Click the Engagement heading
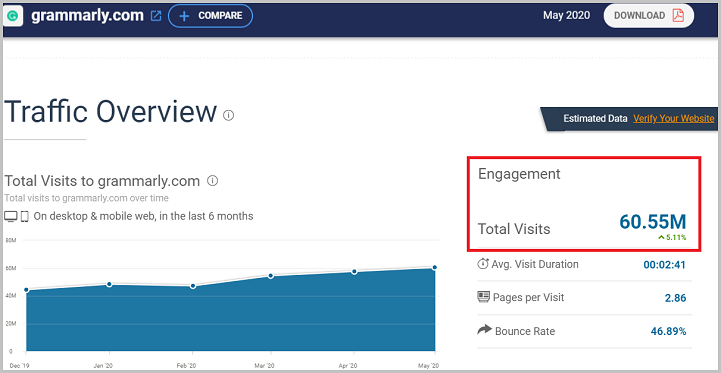 [519, 174]
